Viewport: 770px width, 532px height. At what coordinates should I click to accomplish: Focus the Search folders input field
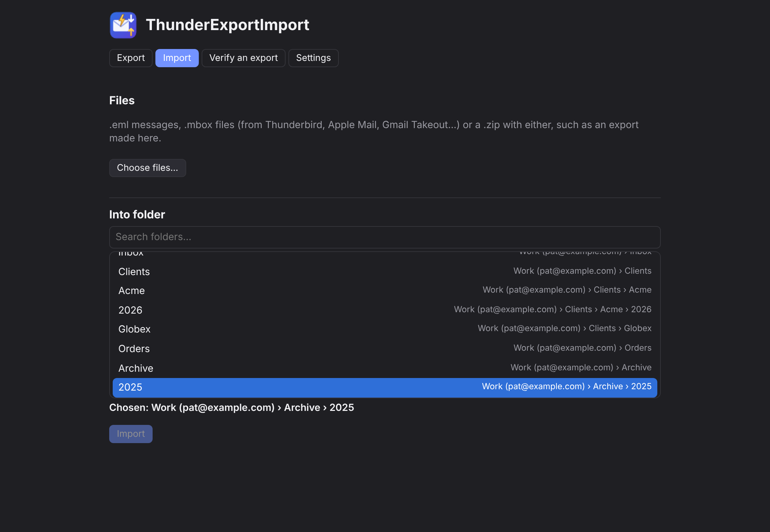click(385, 237)
